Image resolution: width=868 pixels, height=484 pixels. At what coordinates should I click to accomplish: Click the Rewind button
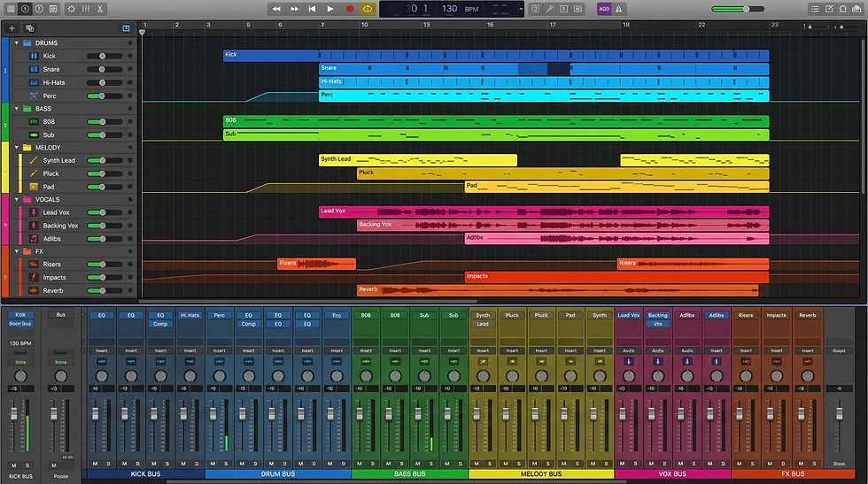click(275, 9)
